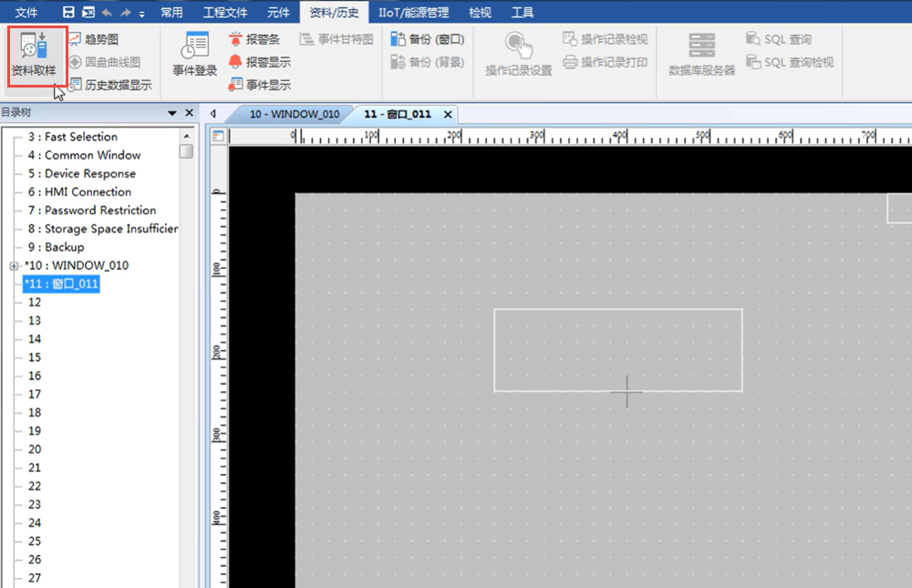The image size is (912, 588).
Task: Switch to the 10 - WINDOW_010 document tab
Action: coord(294,114)
